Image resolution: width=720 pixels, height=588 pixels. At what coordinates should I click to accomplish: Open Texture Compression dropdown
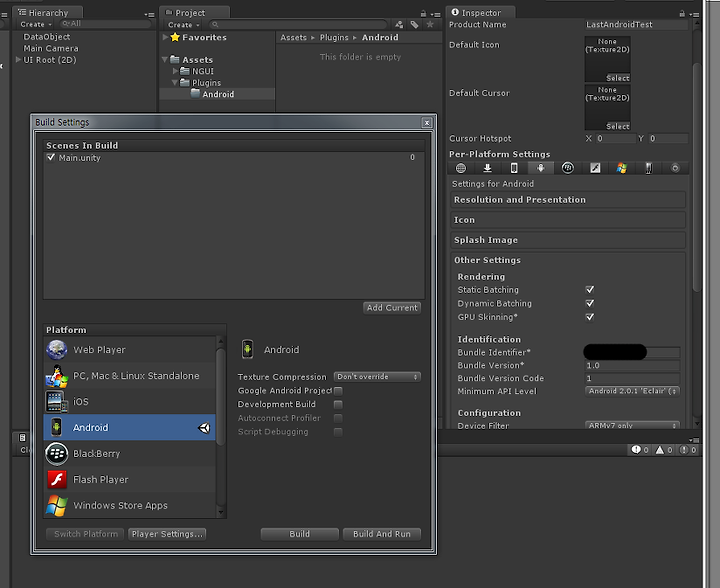pyautogui.click(x=377, y=376)
